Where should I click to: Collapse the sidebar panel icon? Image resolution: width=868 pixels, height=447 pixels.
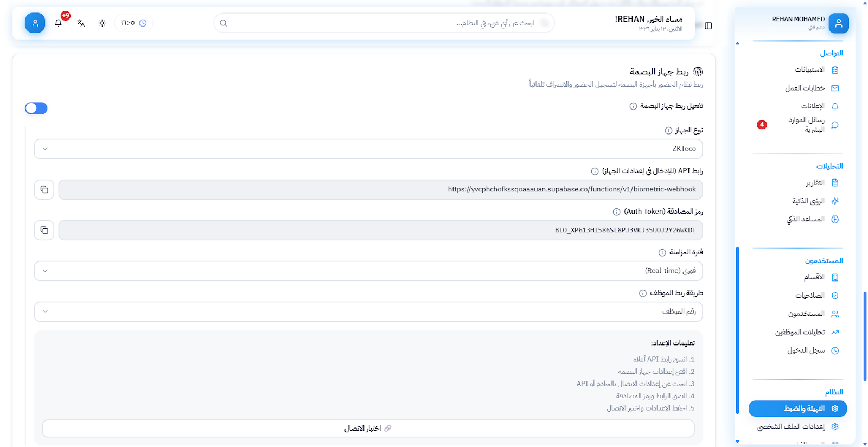click(708, 25)
